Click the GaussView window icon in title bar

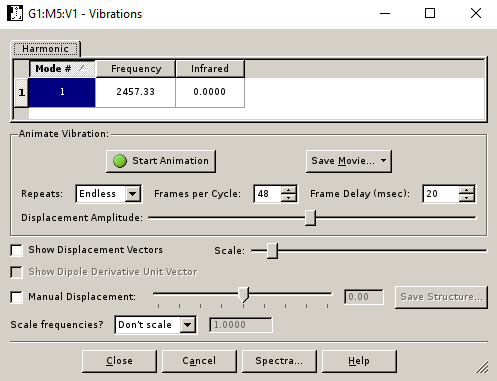point(15,14)
